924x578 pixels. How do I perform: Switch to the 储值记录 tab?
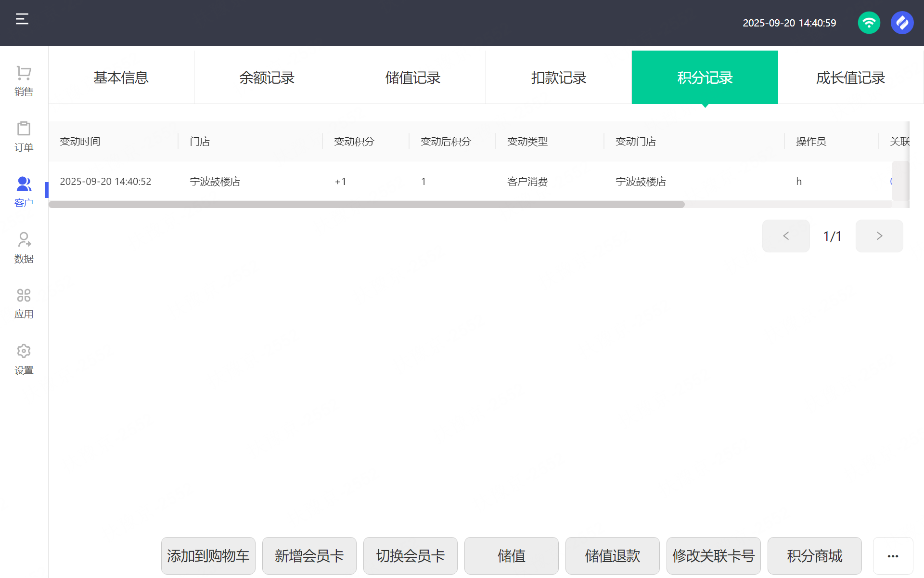point(412,78)
